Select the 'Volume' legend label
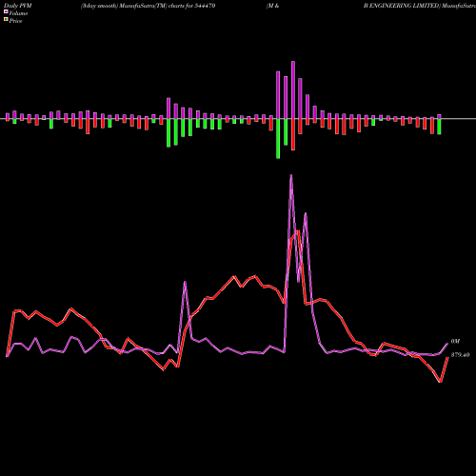The height and width of the screenshot is (476, 476). pyautogui.click(x=18, y=13)
